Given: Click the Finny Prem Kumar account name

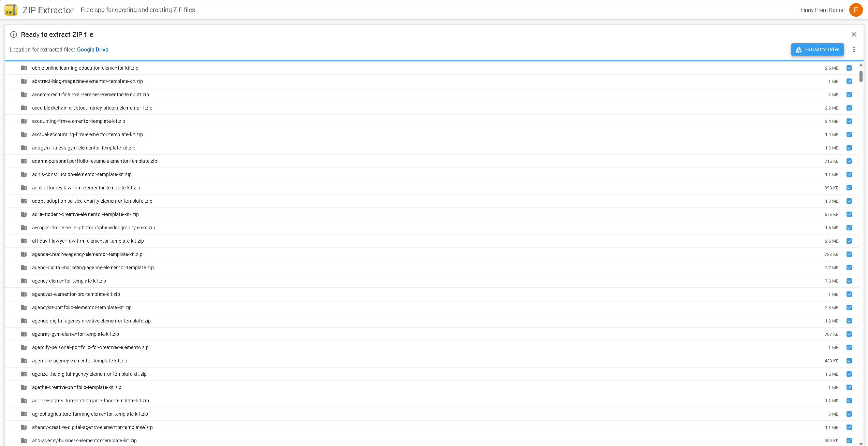Looking at the screenshot, I should (x=822, y=10).
